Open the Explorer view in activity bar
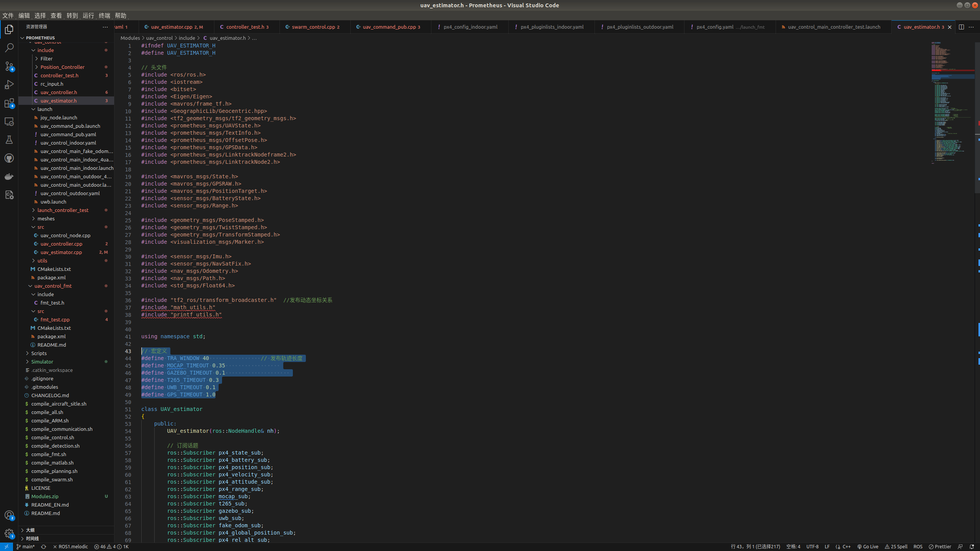Image resolution: width=980 pixels, height=551 pixels. (9, 30)
